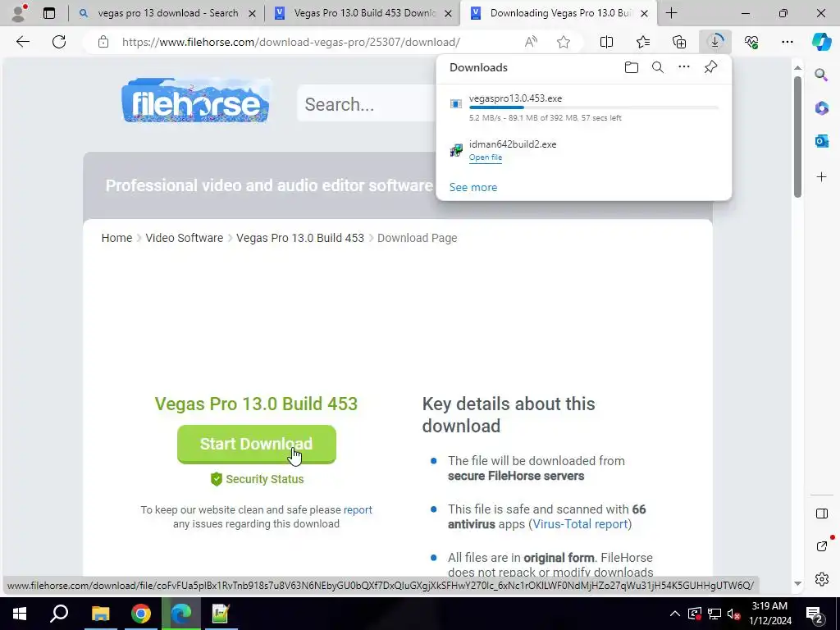The image size is (840, 630).
Task: Open file for idman642build2.exe
Action: [x=486, y=157]
